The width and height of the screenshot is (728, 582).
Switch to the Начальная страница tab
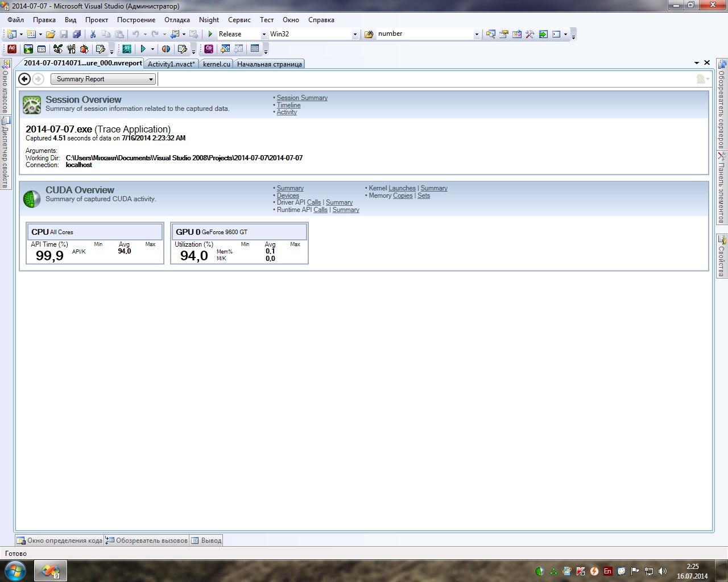[270, 64]
